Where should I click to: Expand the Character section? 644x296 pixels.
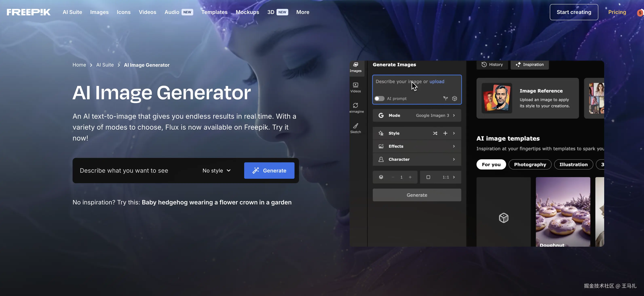click(x=417, y=159)
